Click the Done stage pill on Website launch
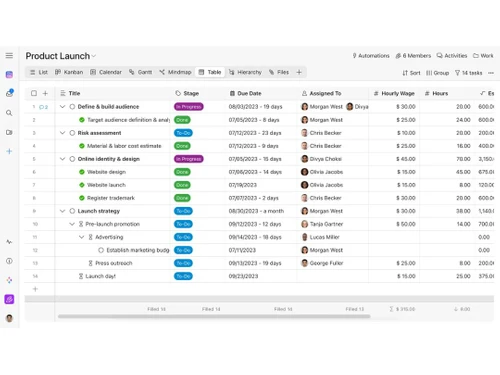This screenshot has height=375, width=500. 182,185
